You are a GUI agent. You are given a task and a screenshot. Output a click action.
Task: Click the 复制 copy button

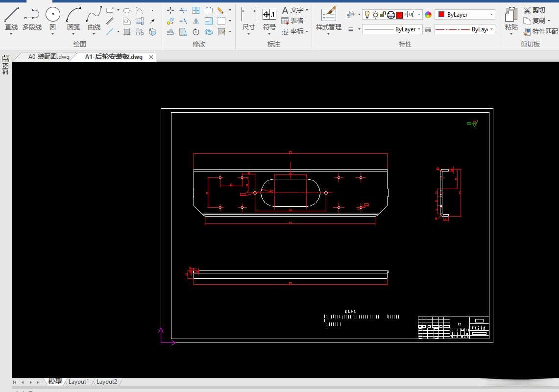pyautogui.click(x=535, y=21)
